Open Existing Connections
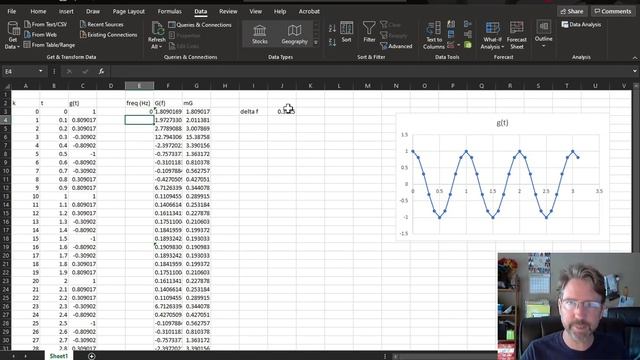 pos(109,35)
